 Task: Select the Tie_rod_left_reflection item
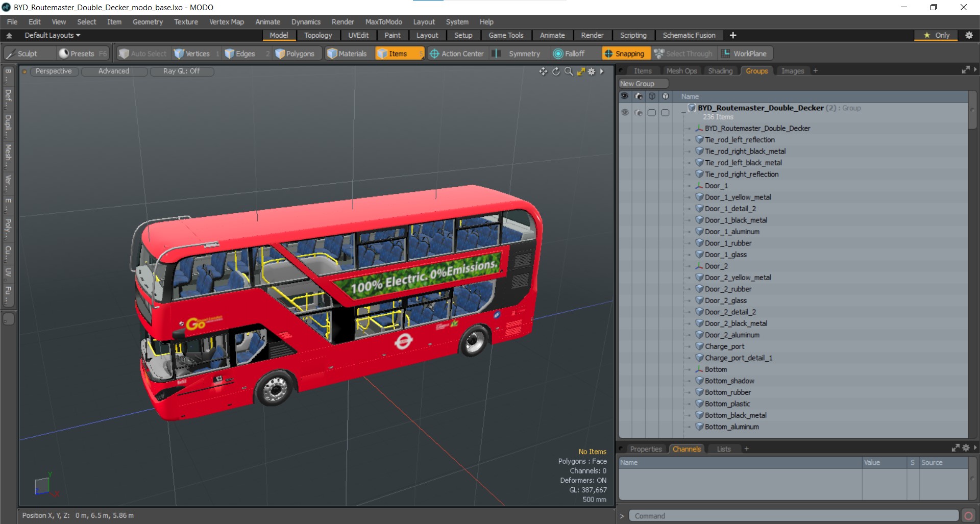tap(740, 140)
